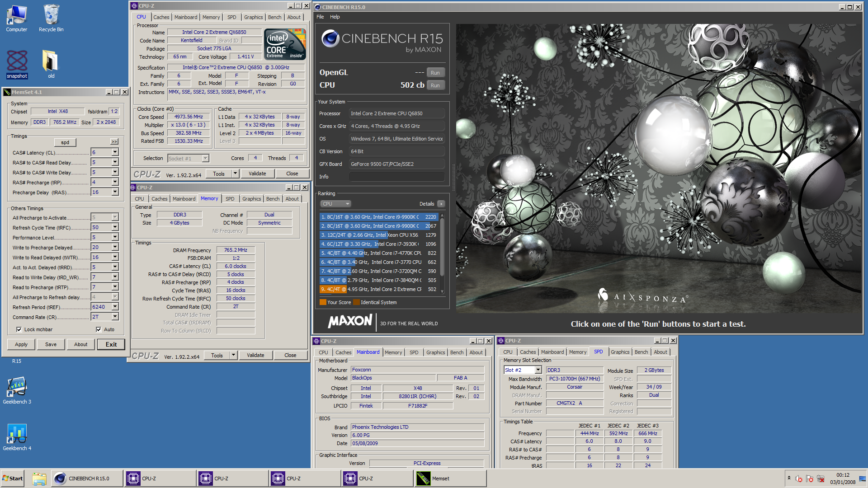Image resolution: width=868 pixels, height=488 pixels.
Task: Open the Start menu button
Action: [x=13, y=479]
